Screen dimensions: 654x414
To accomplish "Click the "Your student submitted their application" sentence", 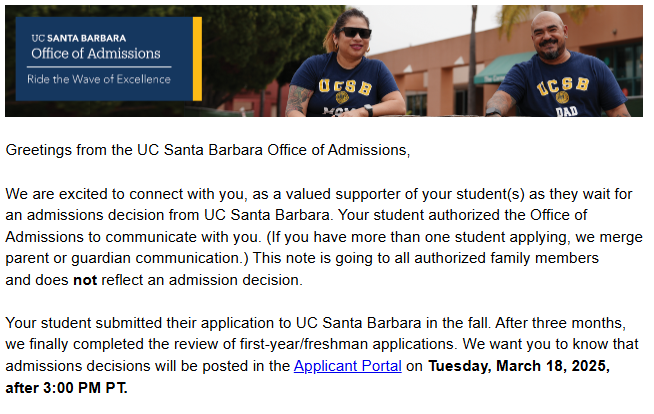I will click(x=150, y=323).
